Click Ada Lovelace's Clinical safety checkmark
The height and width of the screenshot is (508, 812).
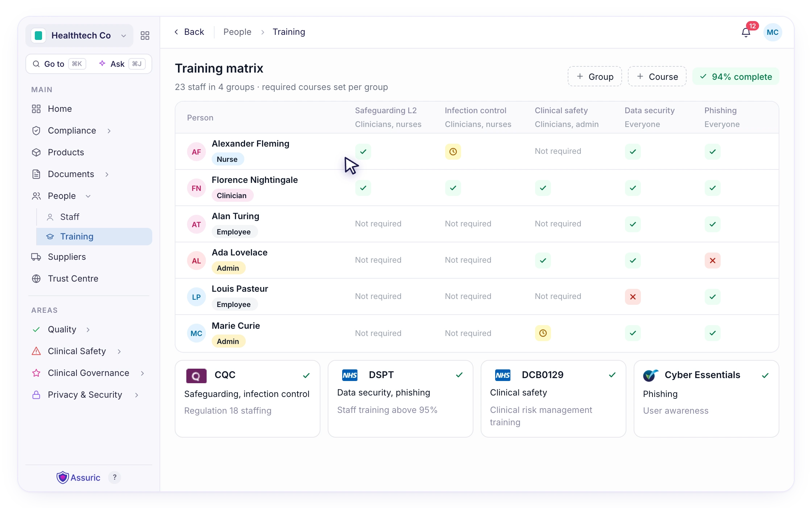(543, 261)
